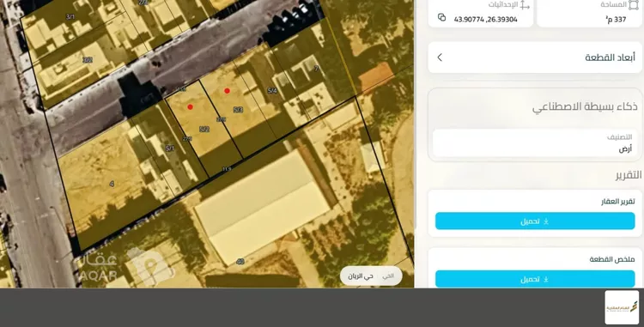The width and height of the screenshot is (644, 327).
Task: Select parcel labeled 5/1 on map
Action: point(170,148)
